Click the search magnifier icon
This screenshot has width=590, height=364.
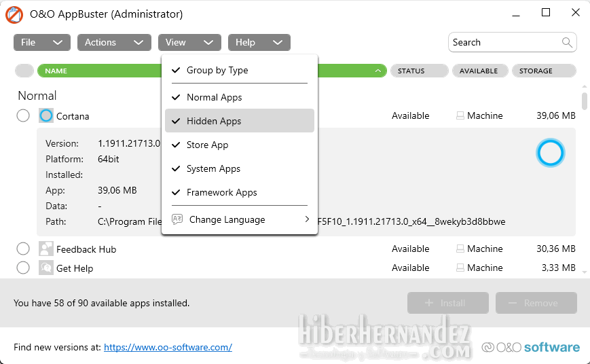(x=567, y=42)
